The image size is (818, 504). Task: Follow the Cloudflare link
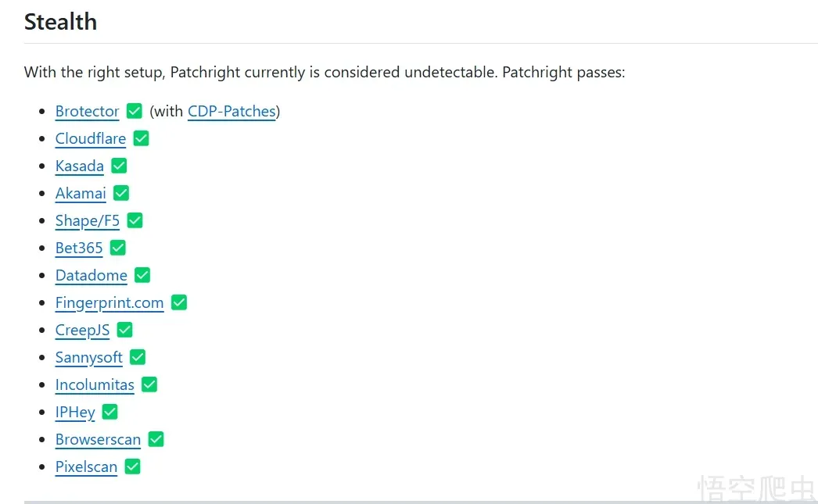click(x=90, y=138)
